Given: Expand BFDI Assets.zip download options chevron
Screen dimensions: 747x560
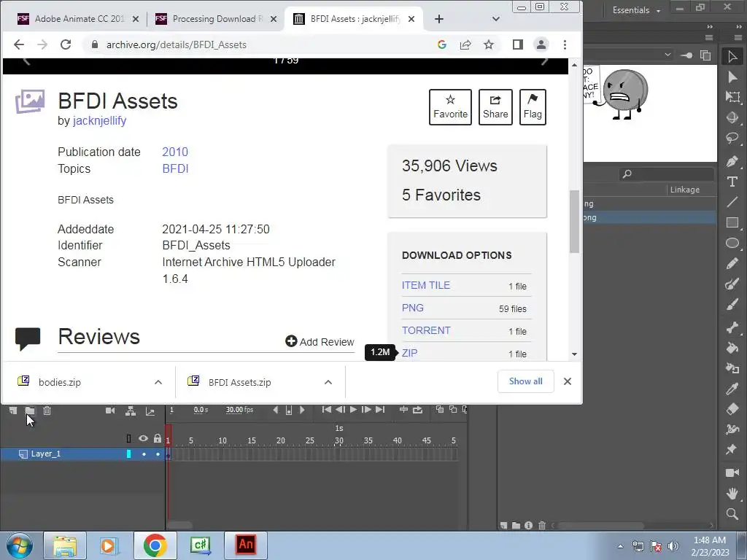Looking at the screenshot, I should [328, 382].
